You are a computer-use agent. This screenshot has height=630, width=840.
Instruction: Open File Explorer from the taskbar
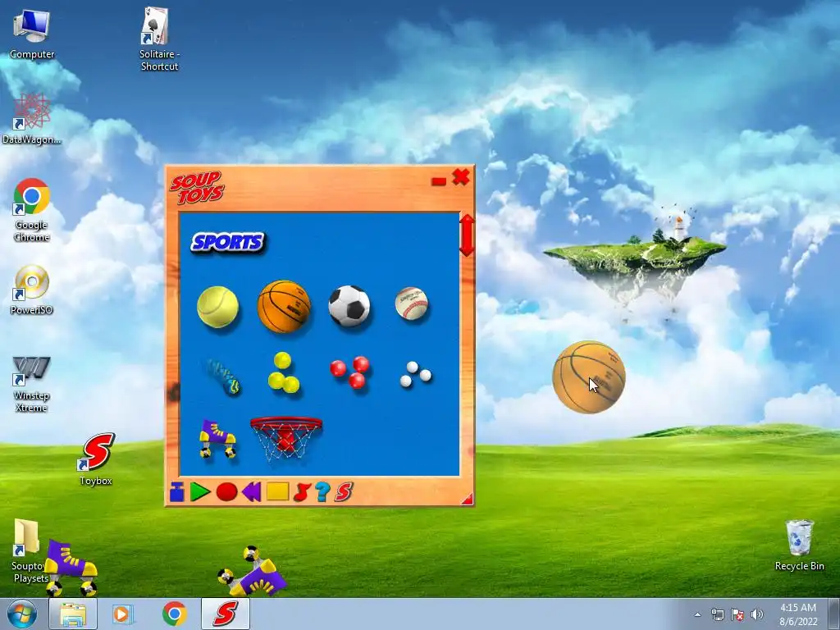(73, 614)
